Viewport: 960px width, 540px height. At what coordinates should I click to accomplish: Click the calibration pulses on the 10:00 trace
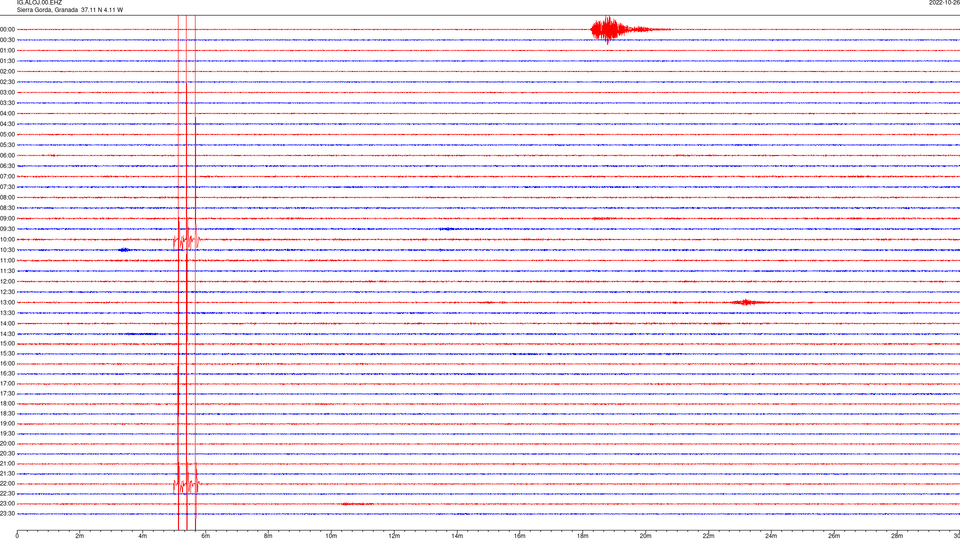pyautogui.click(x=187, y=239)
